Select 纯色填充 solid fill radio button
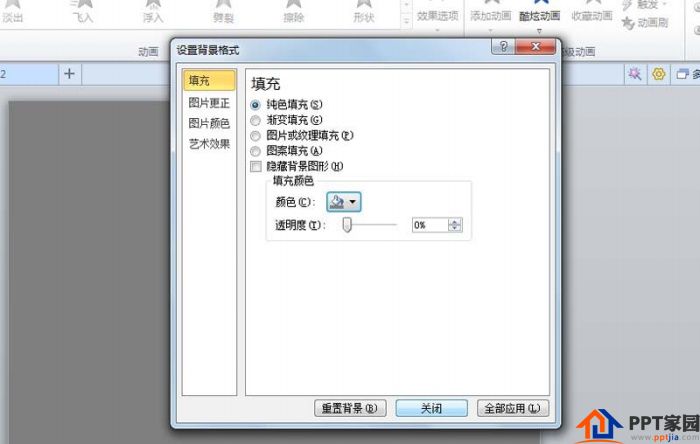700x444 pixels. 255,105
